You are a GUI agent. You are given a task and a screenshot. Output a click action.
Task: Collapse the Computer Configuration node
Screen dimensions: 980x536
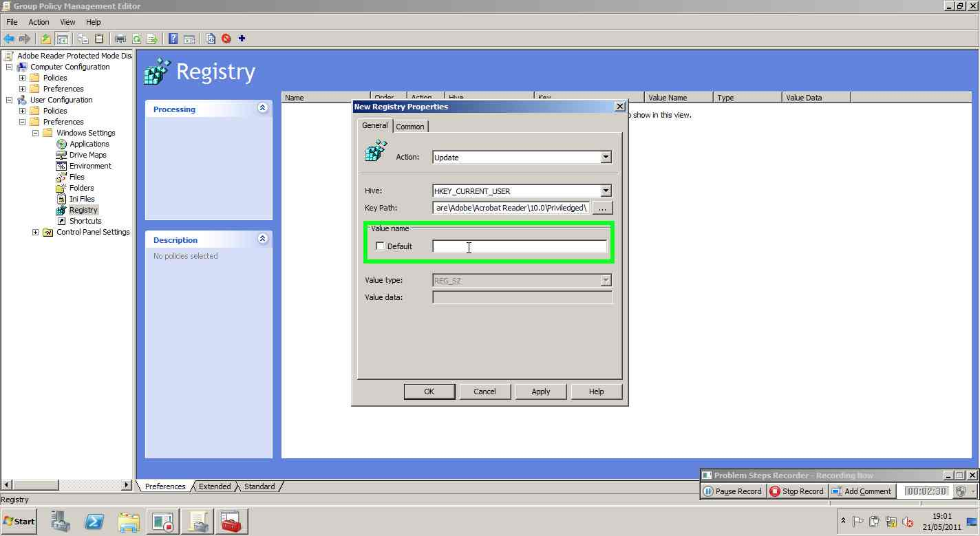click(10, 67)
